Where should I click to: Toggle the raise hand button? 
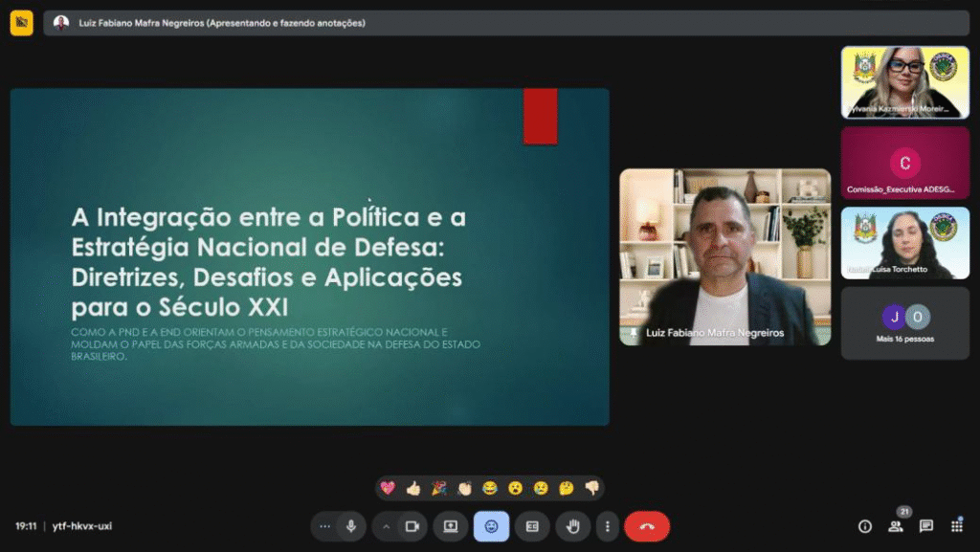(573, 526)
